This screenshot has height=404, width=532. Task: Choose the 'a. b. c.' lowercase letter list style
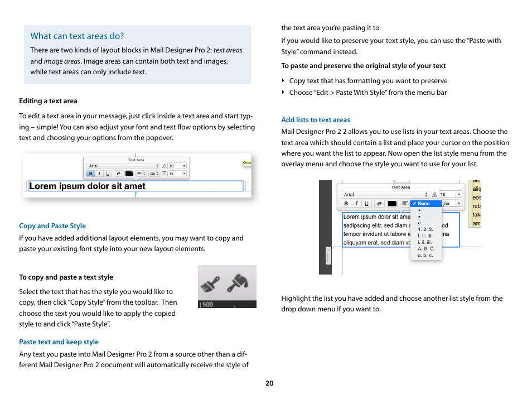click(x=426, y=255)
